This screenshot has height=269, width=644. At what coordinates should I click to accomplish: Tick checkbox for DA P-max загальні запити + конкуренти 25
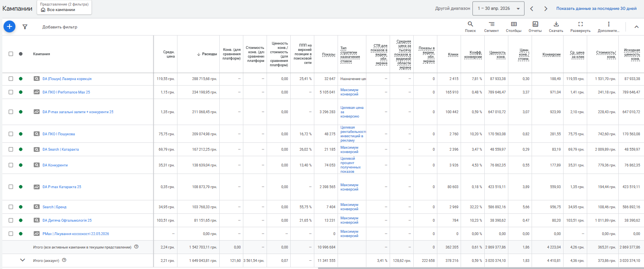11,112
